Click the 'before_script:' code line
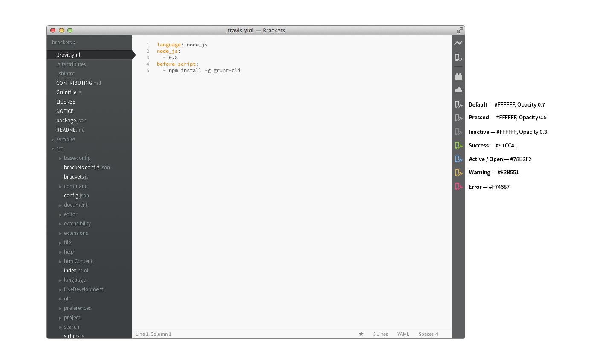Viewport: 597px width, 364px height. tap(178, 64)
